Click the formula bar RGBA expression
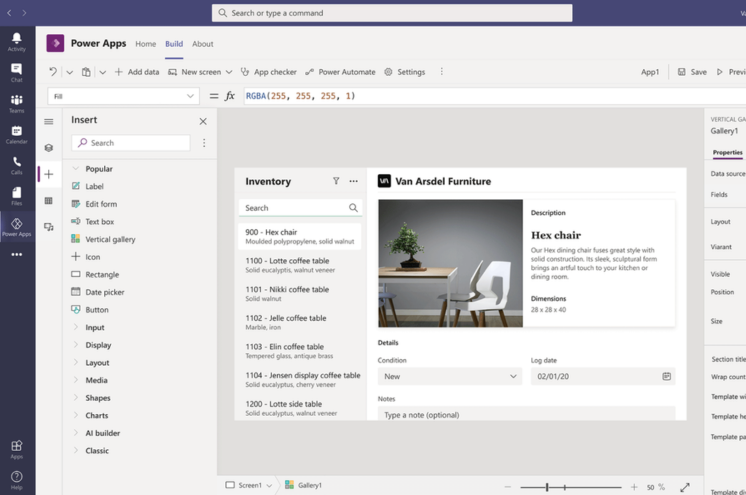The image size is (746, 495). (301, 96)
